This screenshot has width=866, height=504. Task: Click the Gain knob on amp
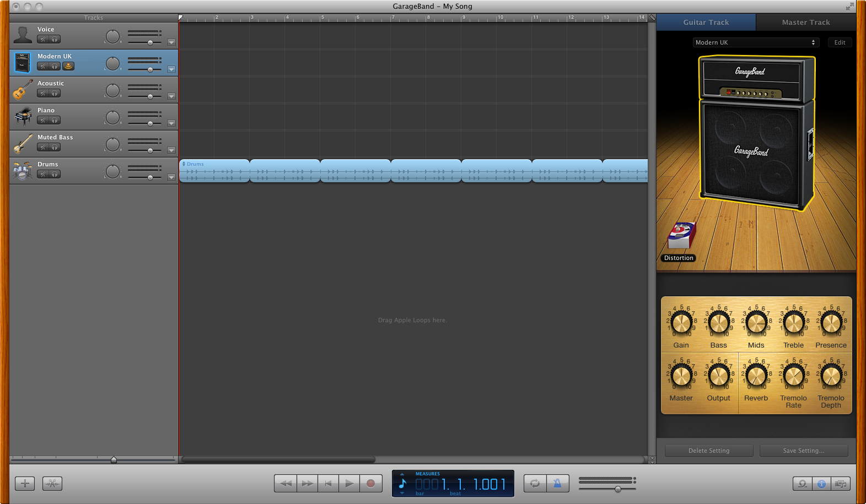(x=681, y=323)
